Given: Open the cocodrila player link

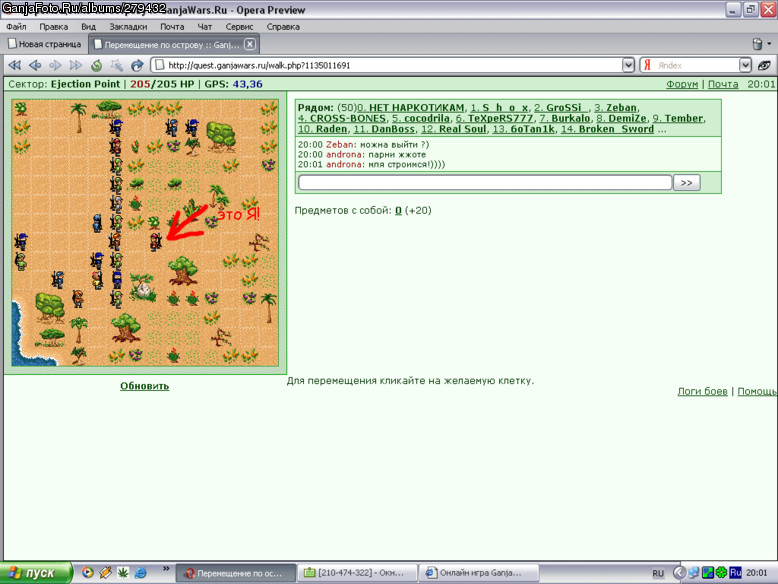Looking at the screenshot, I should pyautogui.click(x=421, y=119).
